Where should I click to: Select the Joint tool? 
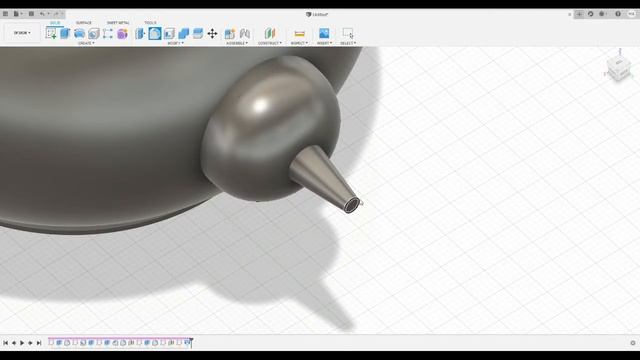[x=244, y=33]
